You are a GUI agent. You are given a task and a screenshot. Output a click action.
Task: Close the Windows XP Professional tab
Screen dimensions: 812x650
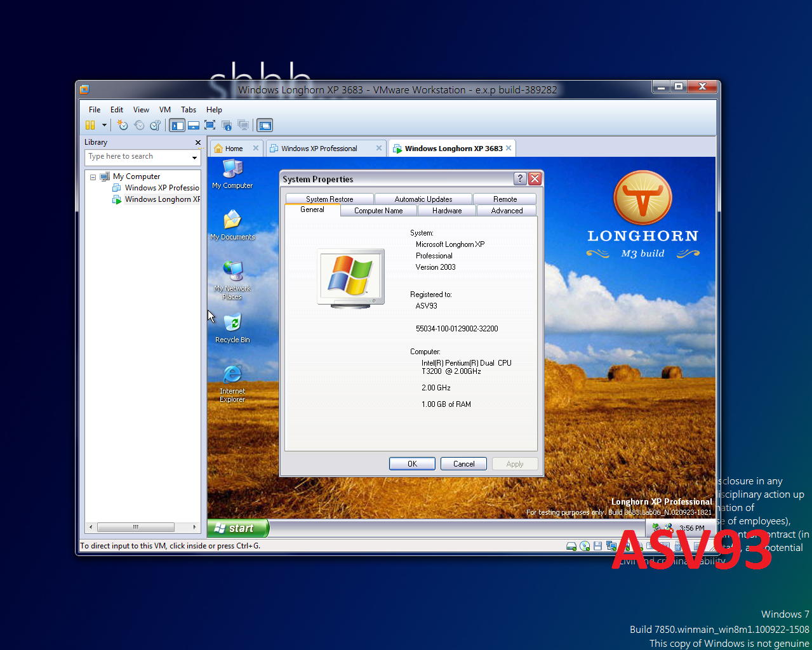coord(379,148)
